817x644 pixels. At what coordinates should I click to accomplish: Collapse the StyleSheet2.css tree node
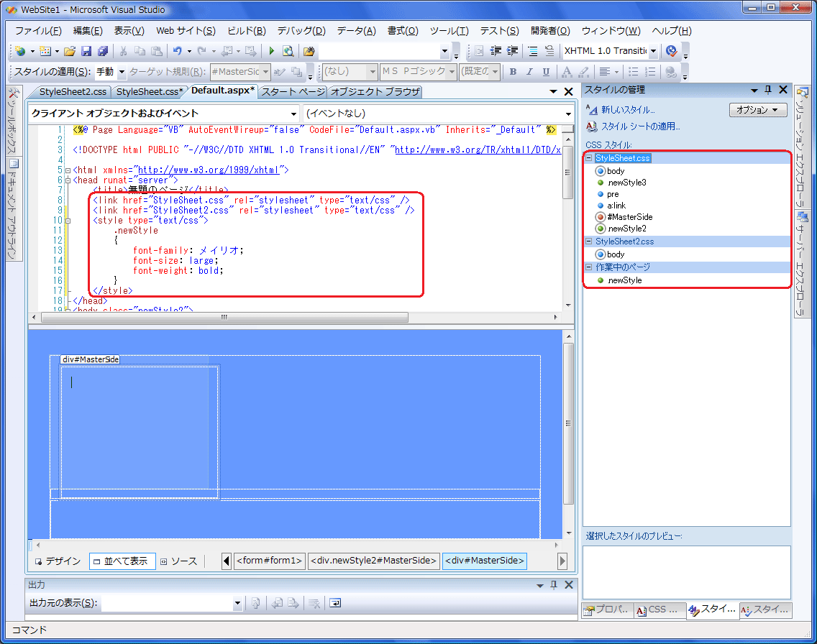(x=589, y=241)
